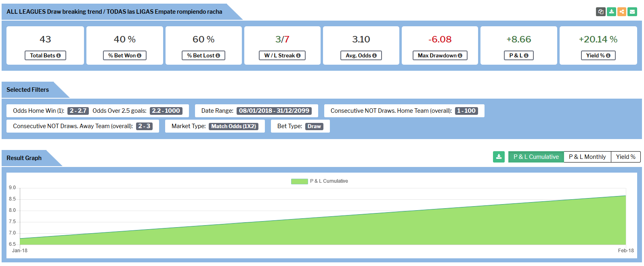
Task: Toggle the P & L Cumulative legend swatch
Action: [x=299, y=182]
